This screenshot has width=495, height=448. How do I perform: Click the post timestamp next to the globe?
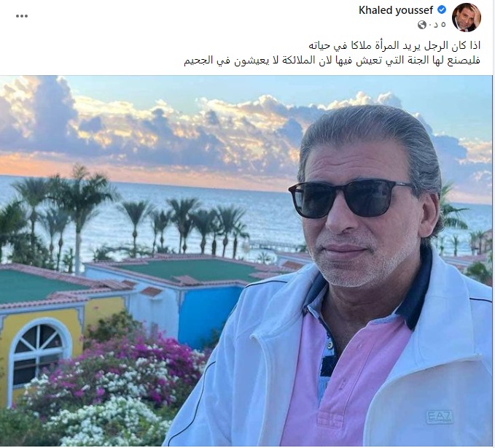(x=438, y=25)
